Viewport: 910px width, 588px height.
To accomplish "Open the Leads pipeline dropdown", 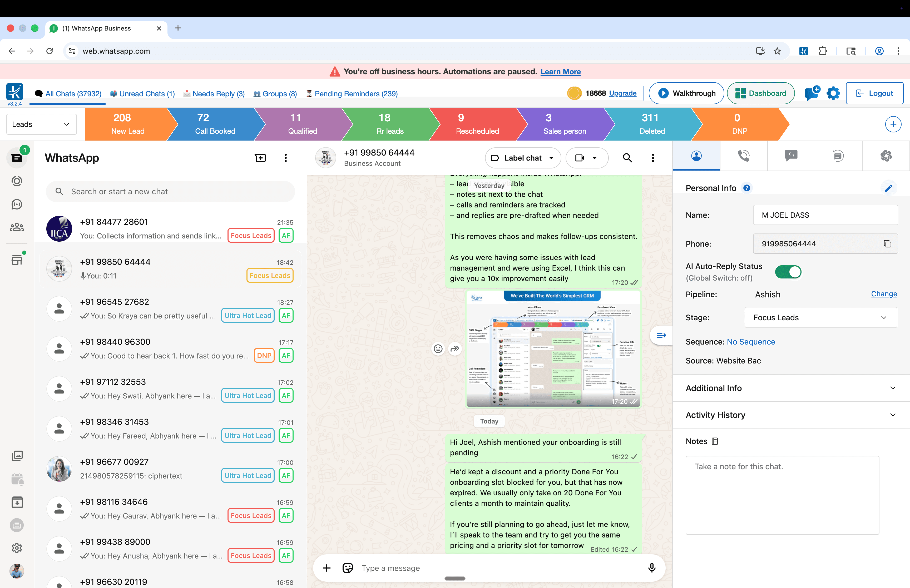I will tap(41, 124).
